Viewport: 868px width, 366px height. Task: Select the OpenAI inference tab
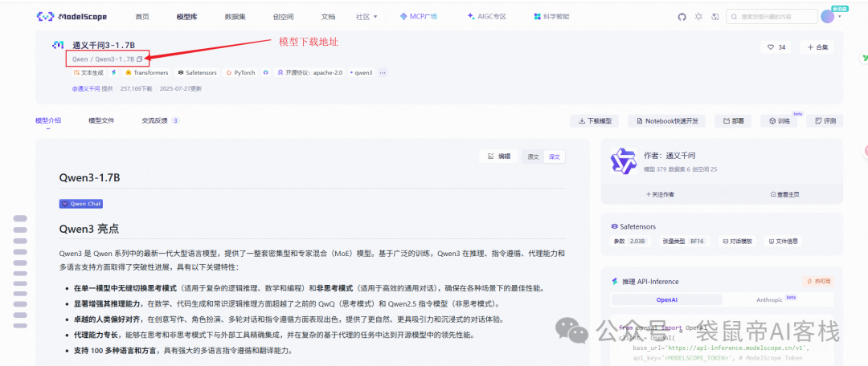666,299
